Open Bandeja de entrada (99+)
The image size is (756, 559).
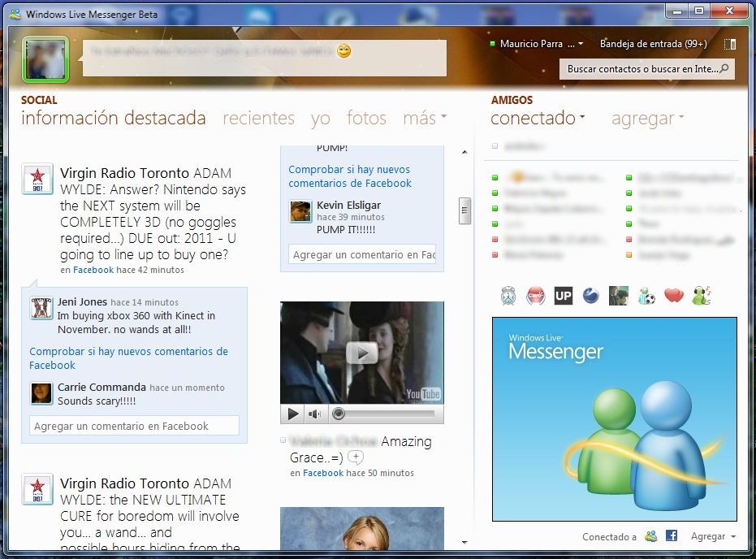click(x=653, y=44)
